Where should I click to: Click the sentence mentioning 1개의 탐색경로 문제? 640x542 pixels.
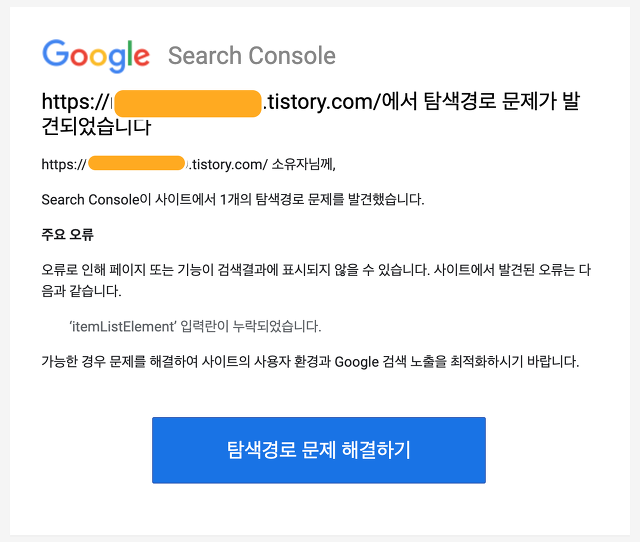[x=233, y=200]
